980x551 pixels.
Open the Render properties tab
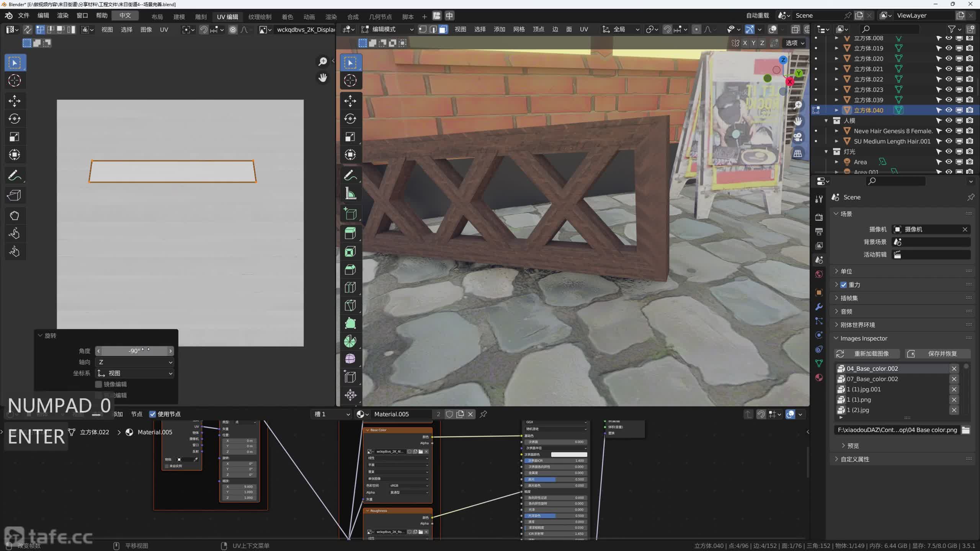[x=819, y=217]
